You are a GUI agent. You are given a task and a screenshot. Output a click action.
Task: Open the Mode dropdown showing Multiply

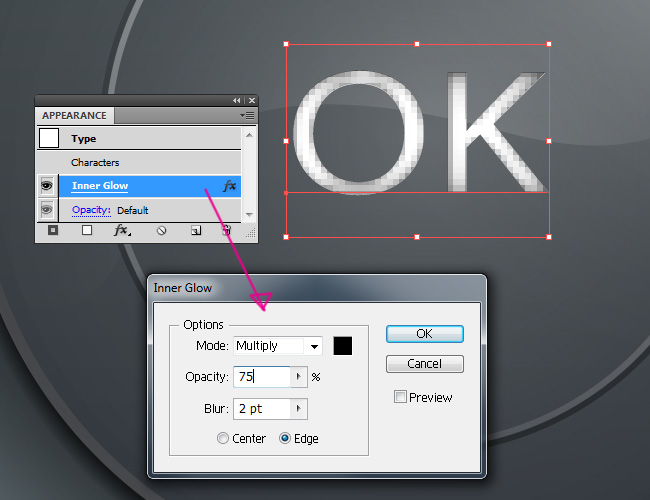pos(315,346)
